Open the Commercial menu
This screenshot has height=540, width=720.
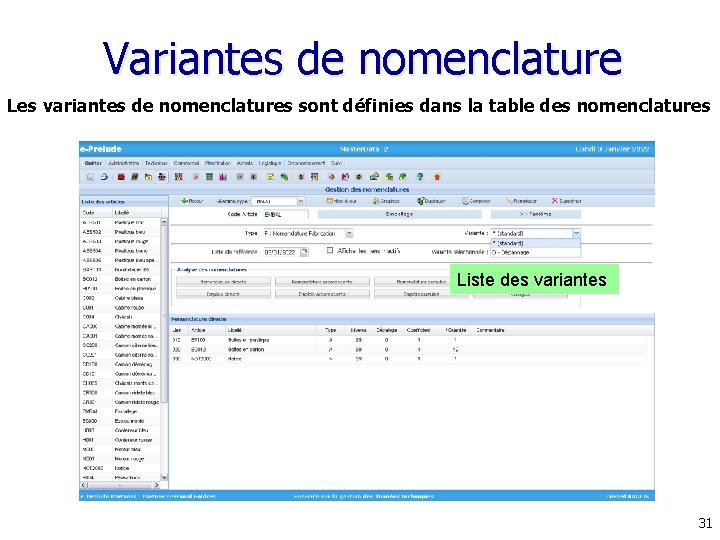[x=186, y=163]
